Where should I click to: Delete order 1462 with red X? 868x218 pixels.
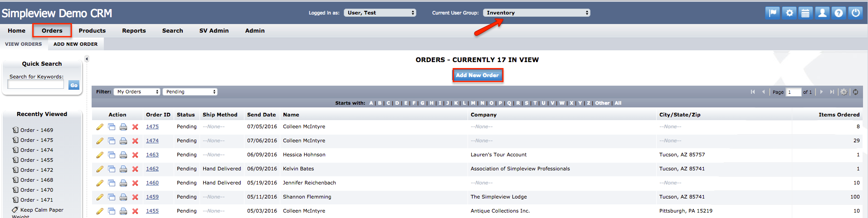click(135, 169)
